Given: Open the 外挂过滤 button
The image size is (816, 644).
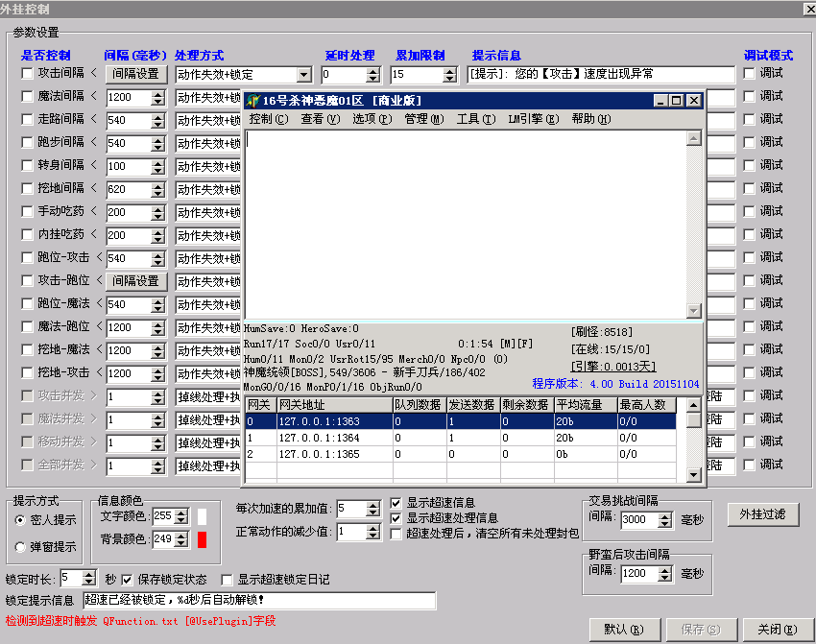Looking at the screenshot, I should point(762,514).
